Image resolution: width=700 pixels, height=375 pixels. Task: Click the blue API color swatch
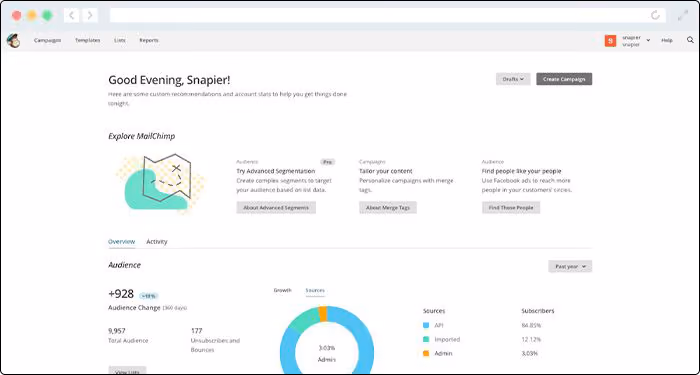[x=426, y=325]
